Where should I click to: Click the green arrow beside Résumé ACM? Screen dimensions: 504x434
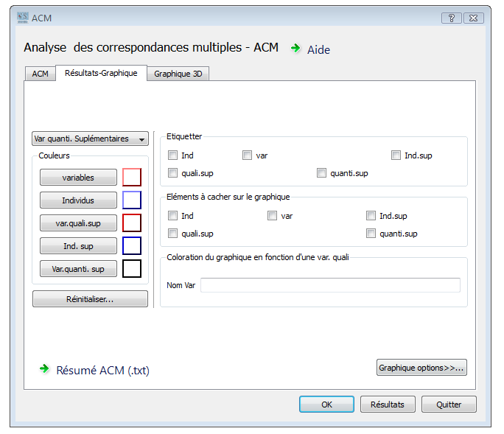[x=44, y=368]
